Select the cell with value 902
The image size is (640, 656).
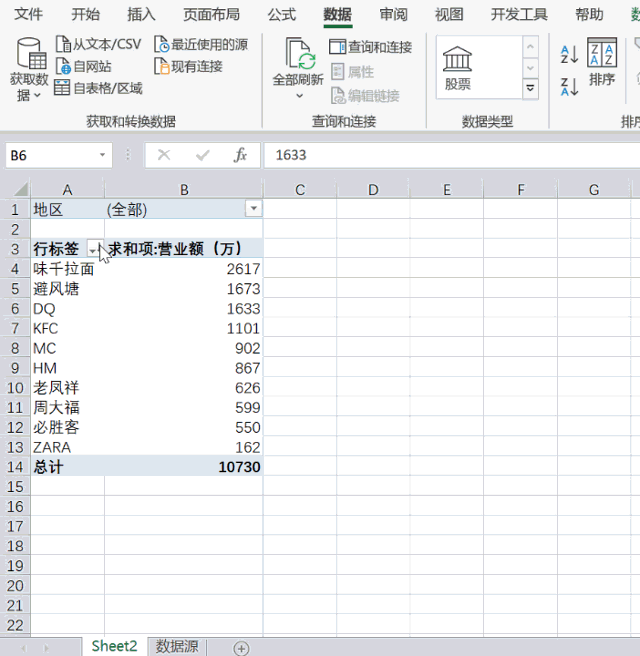point(184,348)
